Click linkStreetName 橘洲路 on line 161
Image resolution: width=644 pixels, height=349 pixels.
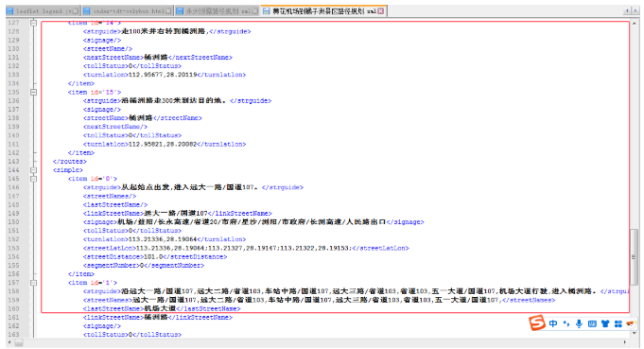click(156, 318)
